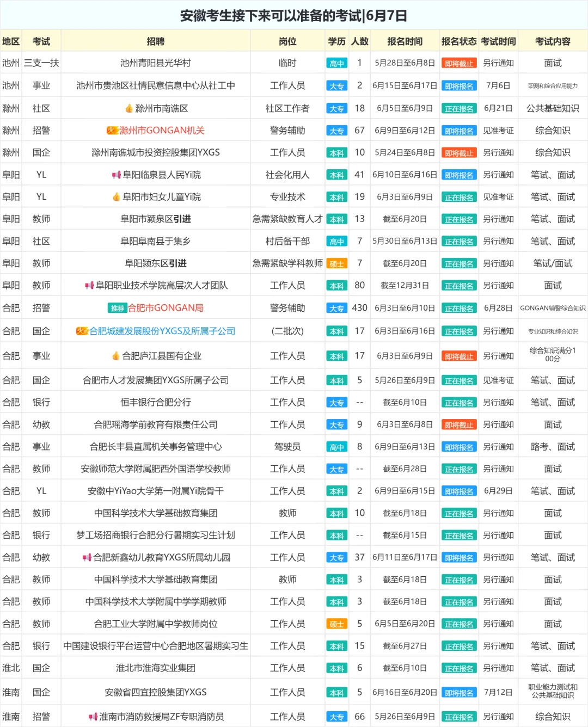Select the 安徽师范大学附属肥西外国语学校教师 cell
Screen dimensions: 588x727
click(x=156, y=469)
